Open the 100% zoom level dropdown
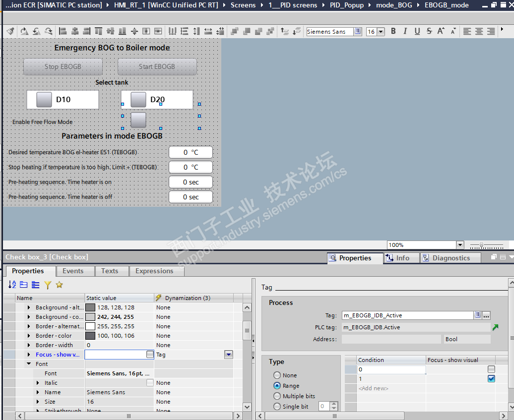This screenshot has height=420, width=514. [460, 245]
